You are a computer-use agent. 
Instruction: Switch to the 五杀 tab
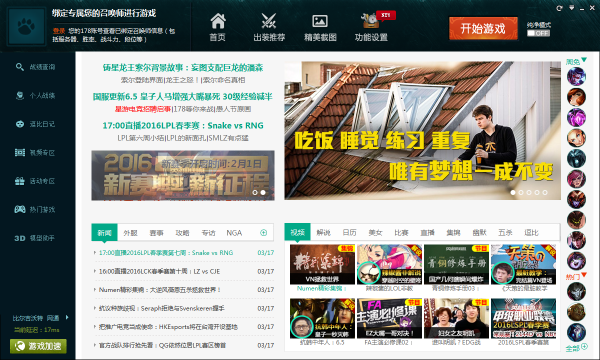(505, 232)
